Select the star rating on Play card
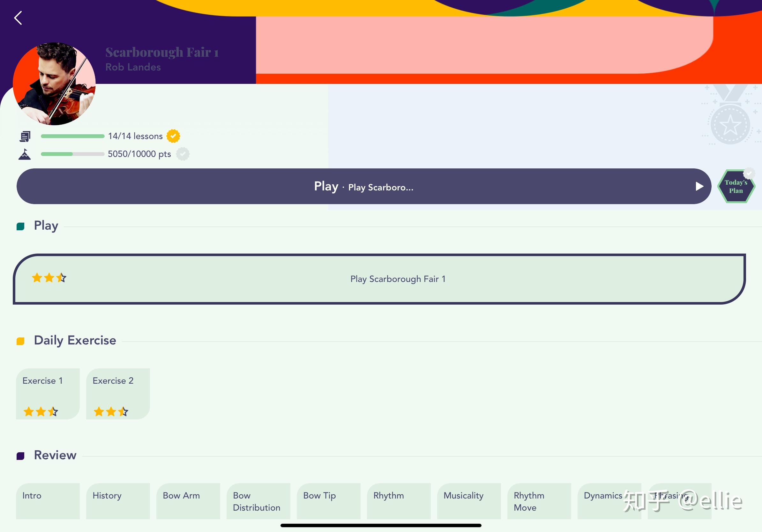This screenshot has width=762, height=532. [x=49, y=278]
